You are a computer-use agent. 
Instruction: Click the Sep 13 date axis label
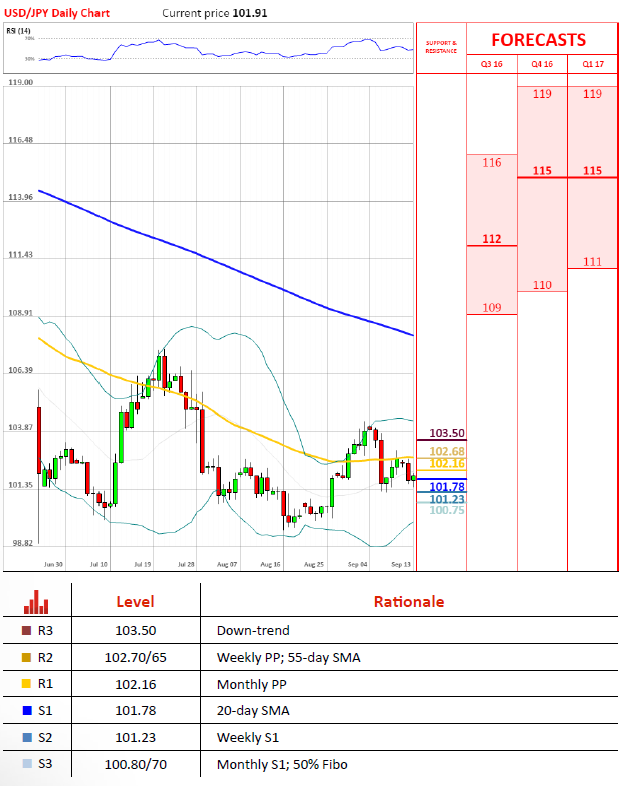[400, 564]
